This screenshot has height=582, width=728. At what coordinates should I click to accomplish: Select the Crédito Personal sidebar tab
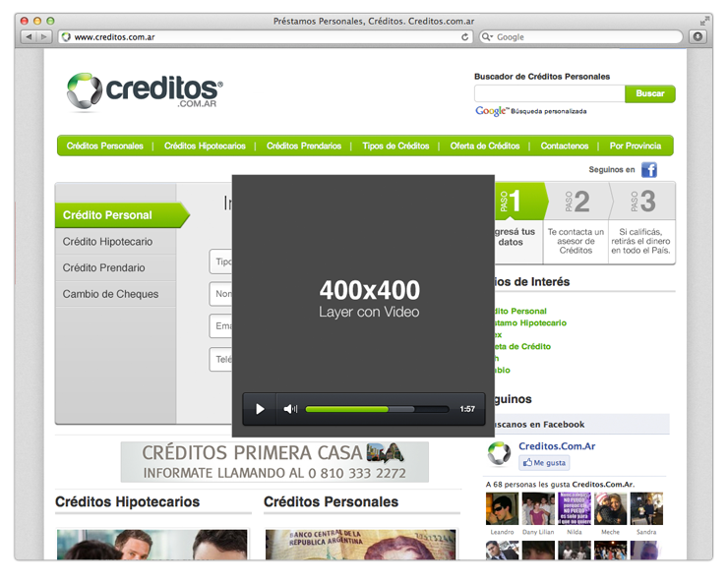click(122, 215)
